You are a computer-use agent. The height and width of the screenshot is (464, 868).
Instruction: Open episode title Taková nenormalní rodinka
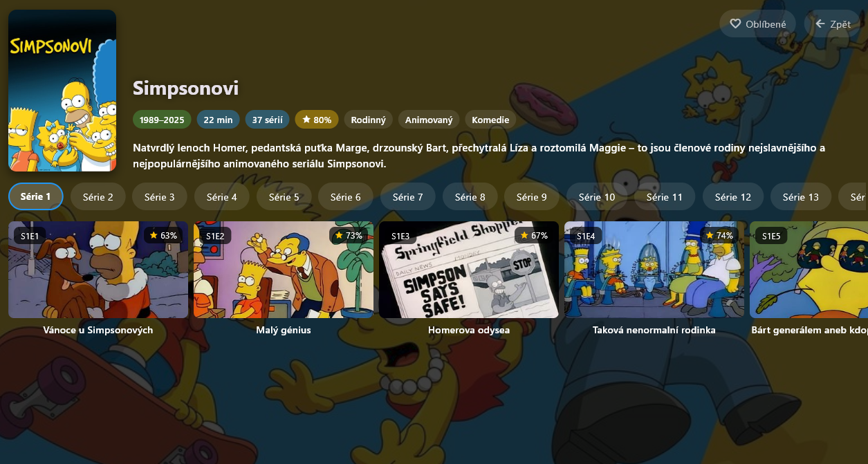coord(654,330)
